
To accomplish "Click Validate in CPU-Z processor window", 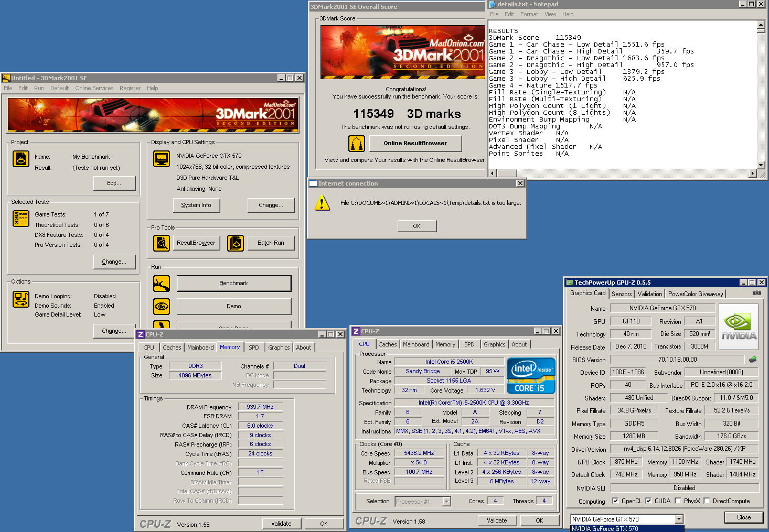I will [497, 520].
